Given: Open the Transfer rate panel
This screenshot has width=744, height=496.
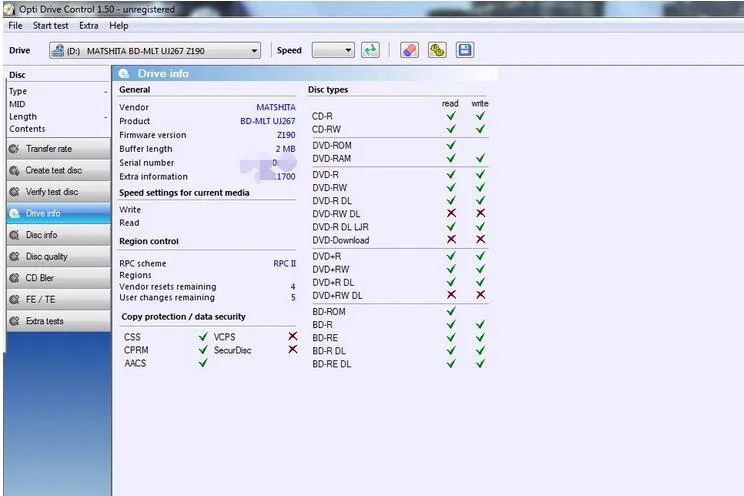Looking at the screenshot, I should pyautogui.click(x=59, y=149).
